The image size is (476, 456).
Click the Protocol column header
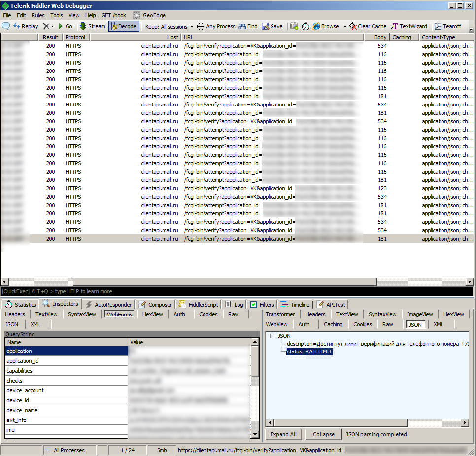point(76,37)
